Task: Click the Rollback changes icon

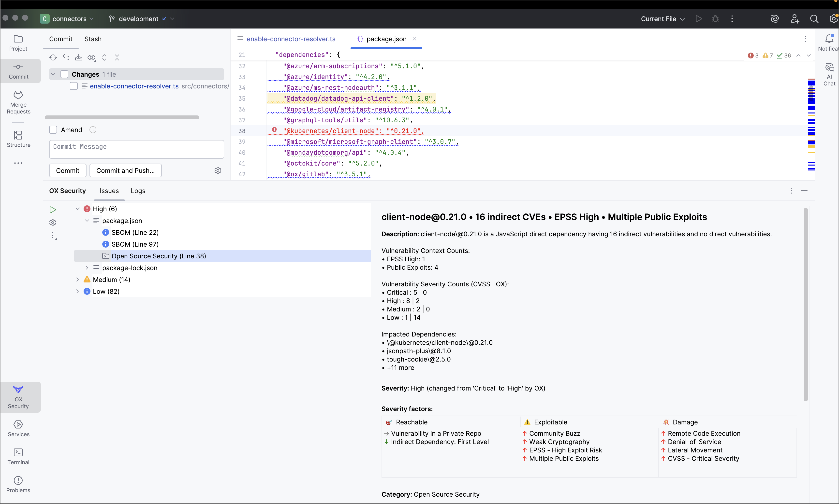Action: pyautogui.click(x=66, y=57)
